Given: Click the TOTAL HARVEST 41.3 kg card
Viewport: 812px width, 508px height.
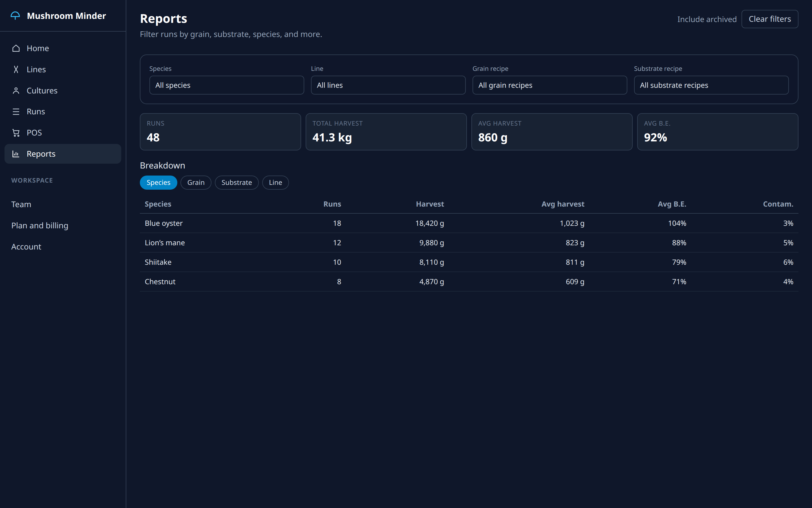Looking at the screenshot, I should click(386, 132).
